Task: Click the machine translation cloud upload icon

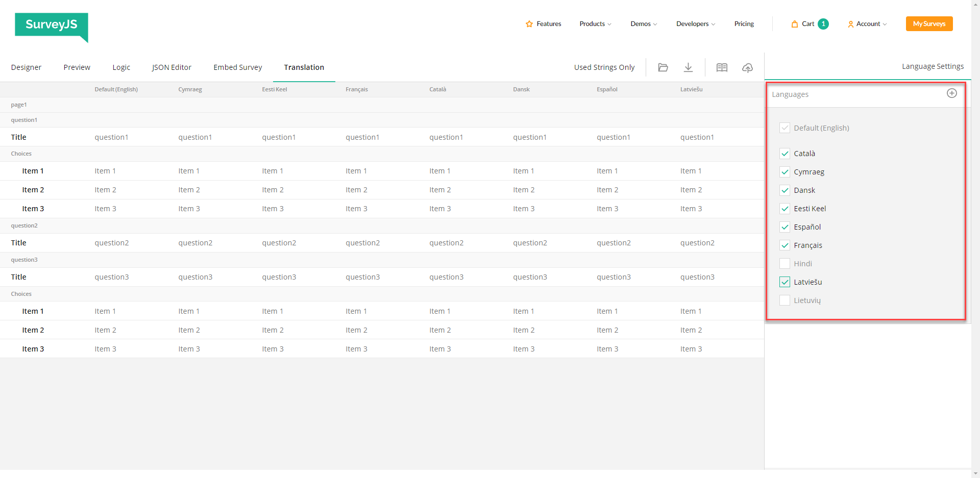Action: (x=747, y=67)
